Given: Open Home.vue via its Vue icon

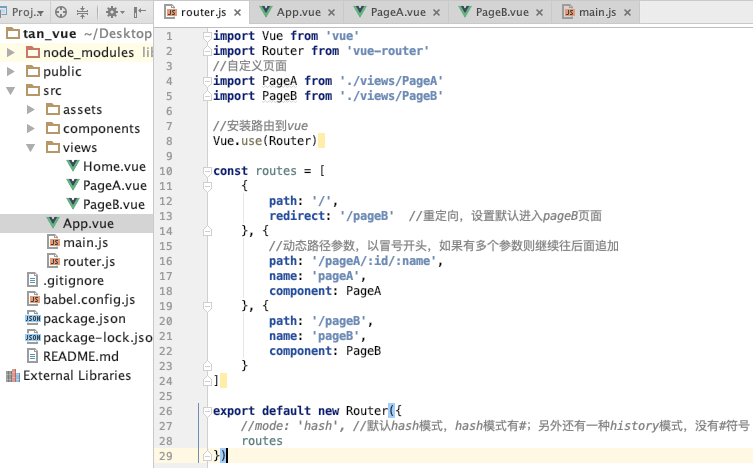Looking at the screenshot, I should [73, 166].
